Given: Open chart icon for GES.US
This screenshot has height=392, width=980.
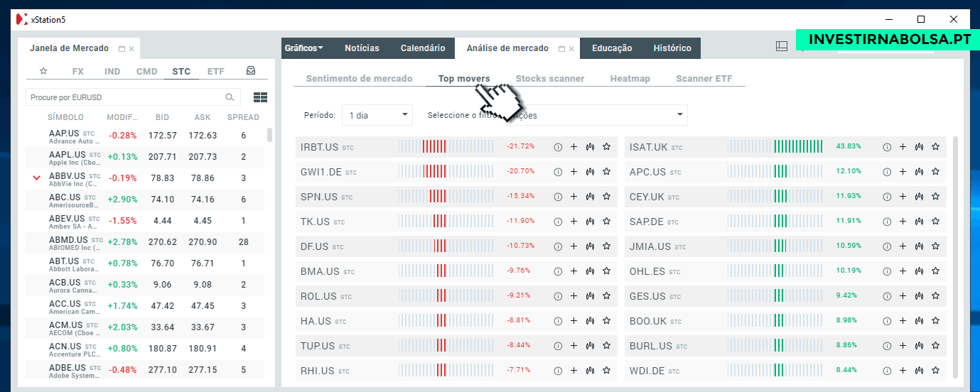Looking at the screenshot, I should (x=919, y=296).
